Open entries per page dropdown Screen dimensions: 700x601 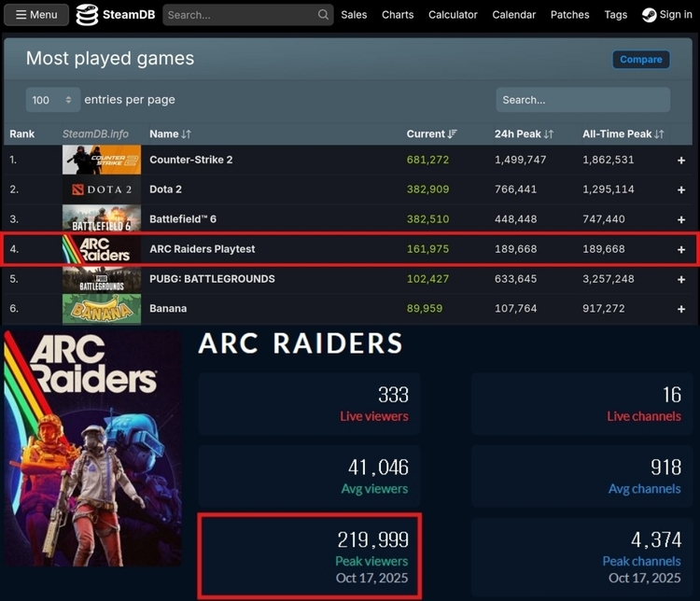[x=53, y=100]
